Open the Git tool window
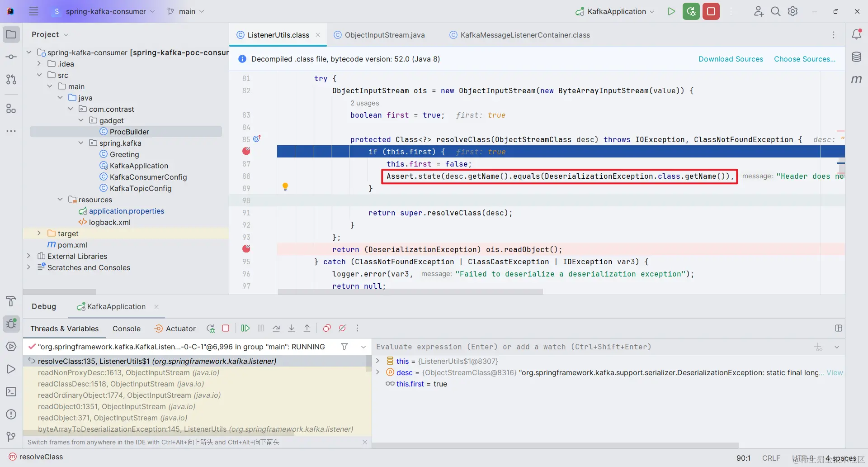 pos(11,437)
